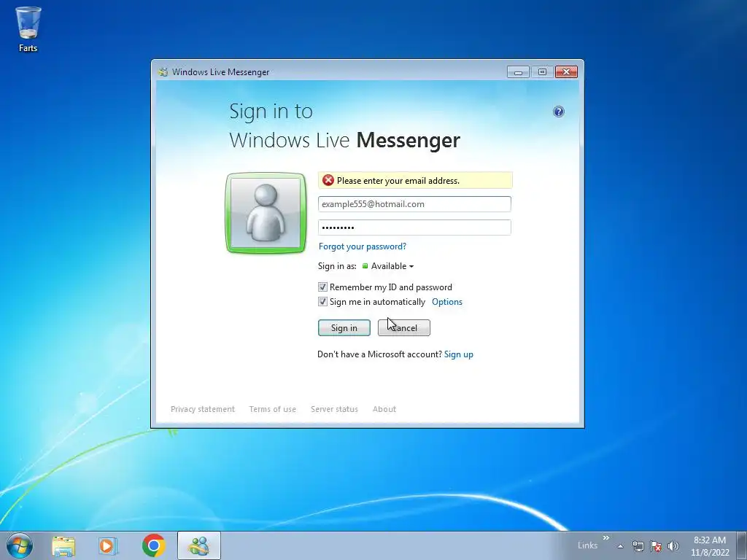This screenshot has height=560, width=747.
Task: Click the user avatar picture
Action: coord(266,213)
